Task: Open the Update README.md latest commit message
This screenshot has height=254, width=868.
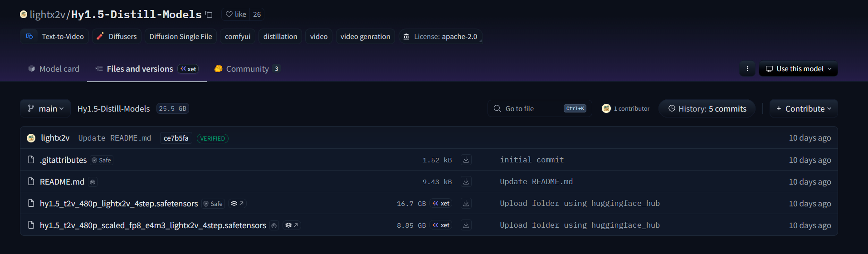Action: click(115, 138)
